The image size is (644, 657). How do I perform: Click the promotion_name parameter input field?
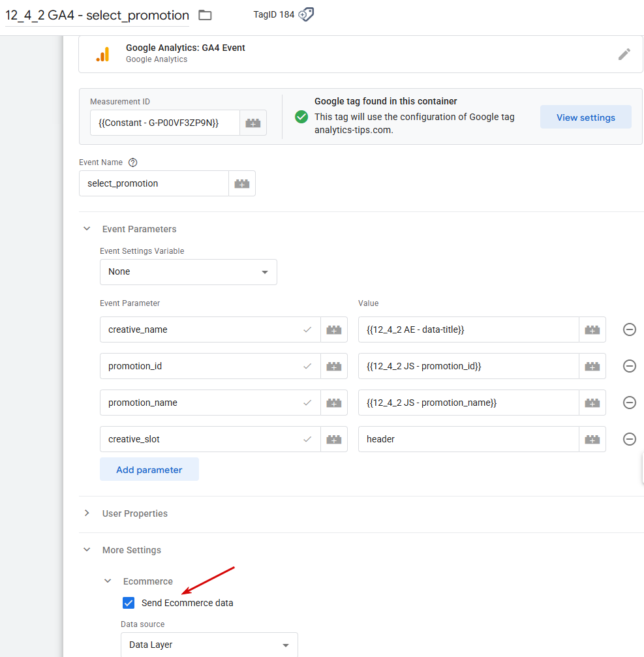point(202,403)
